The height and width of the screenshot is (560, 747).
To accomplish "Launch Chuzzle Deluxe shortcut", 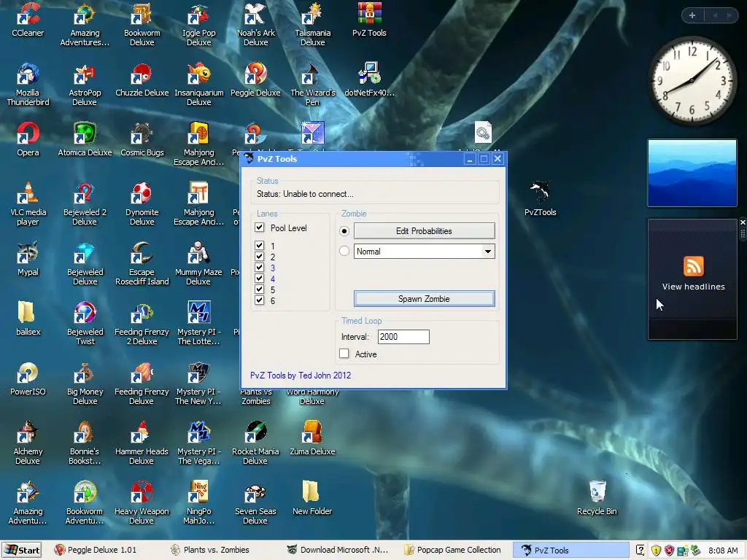I will coord(142,80).
